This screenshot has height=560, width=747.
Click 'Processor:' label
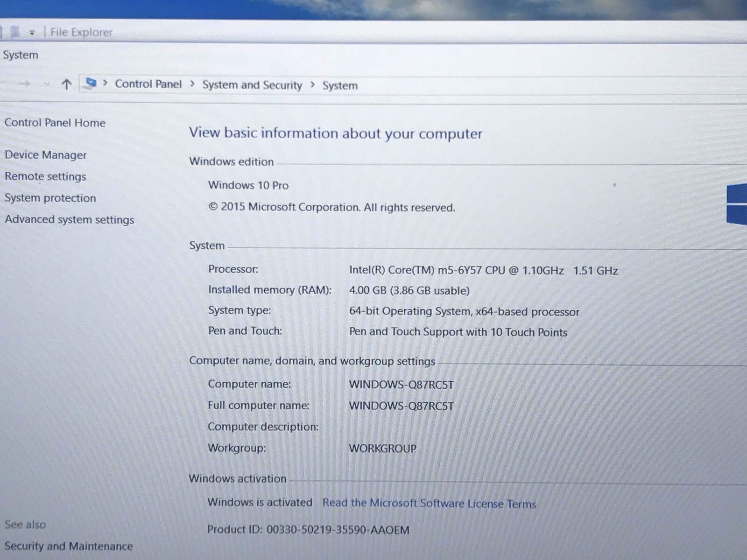tap(233, 269)
